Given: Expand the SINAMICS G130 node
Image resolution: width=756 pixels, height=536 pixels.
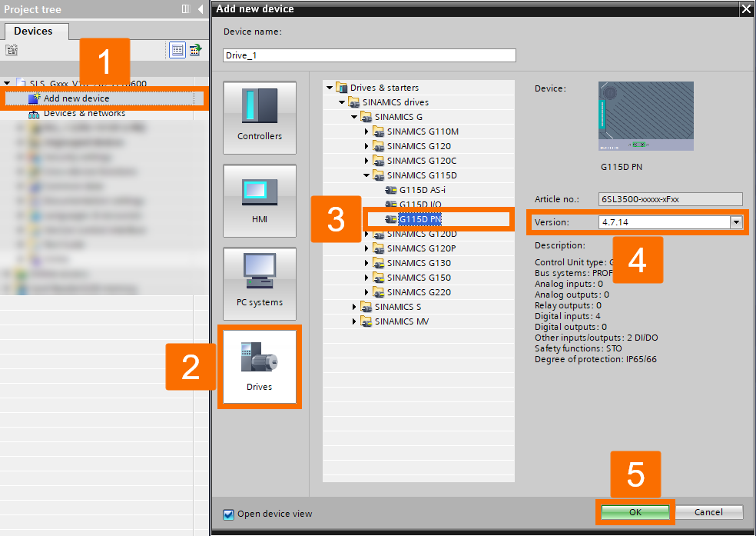Looking at the screenshot, I should tap(366, 263).
